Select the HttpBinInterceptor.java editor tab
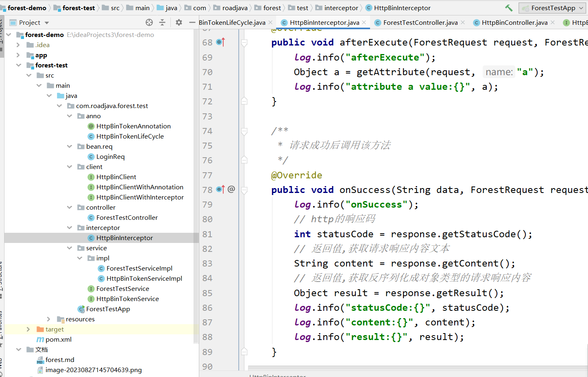 tap(324, 23)
